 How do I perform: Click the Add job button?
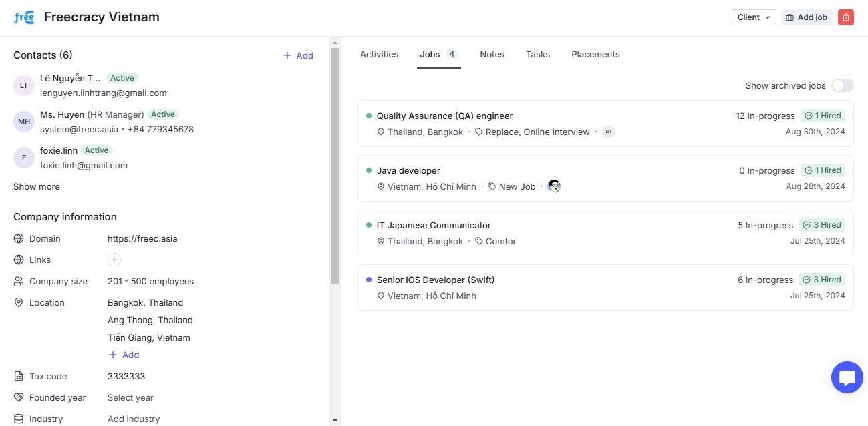click(x=807, y=17)
